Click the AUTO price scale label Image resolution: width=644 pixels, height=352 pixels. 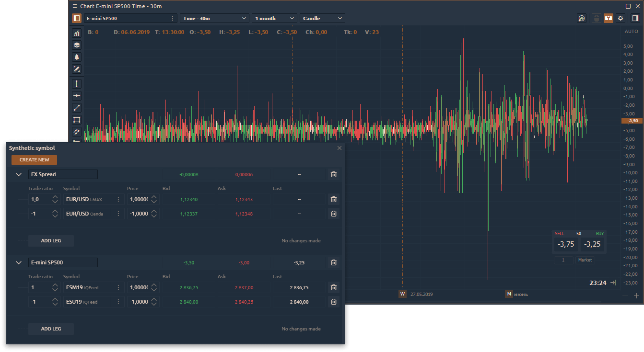pyautogui.click(x=631, y=32)
